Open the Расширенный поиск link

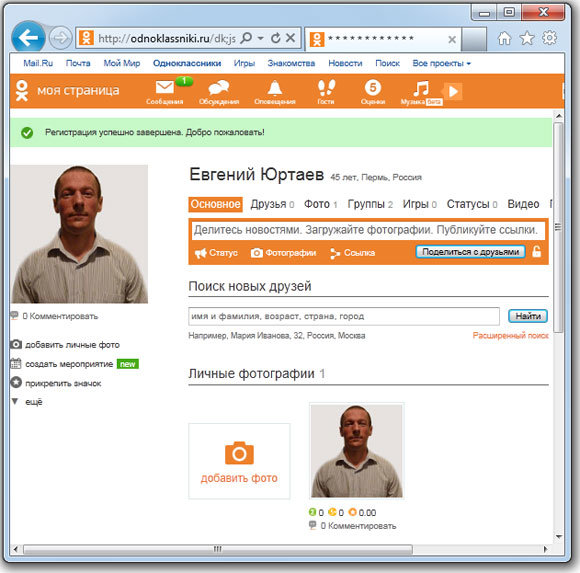click(510, 336)
